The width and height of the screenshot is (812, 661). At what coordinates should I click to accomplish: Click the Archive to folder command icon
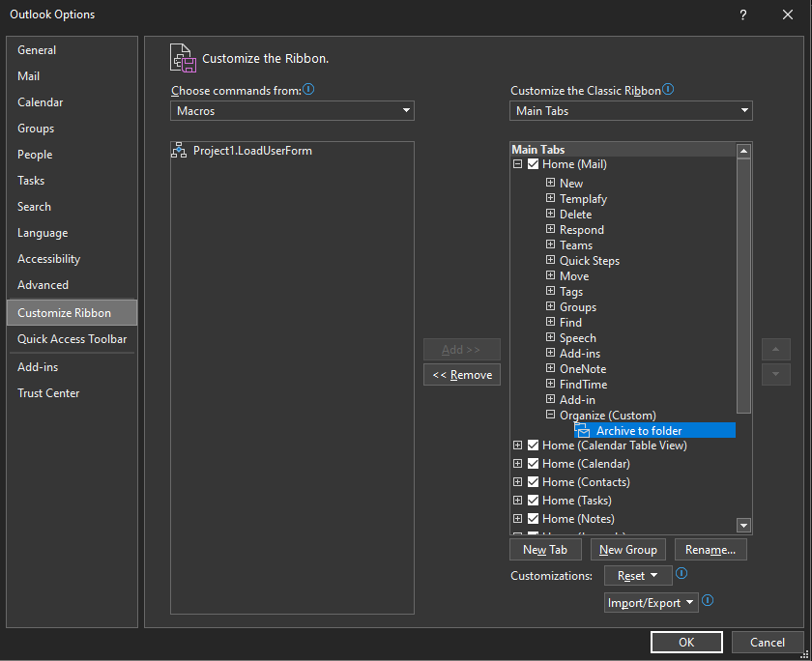click(582, 430)
